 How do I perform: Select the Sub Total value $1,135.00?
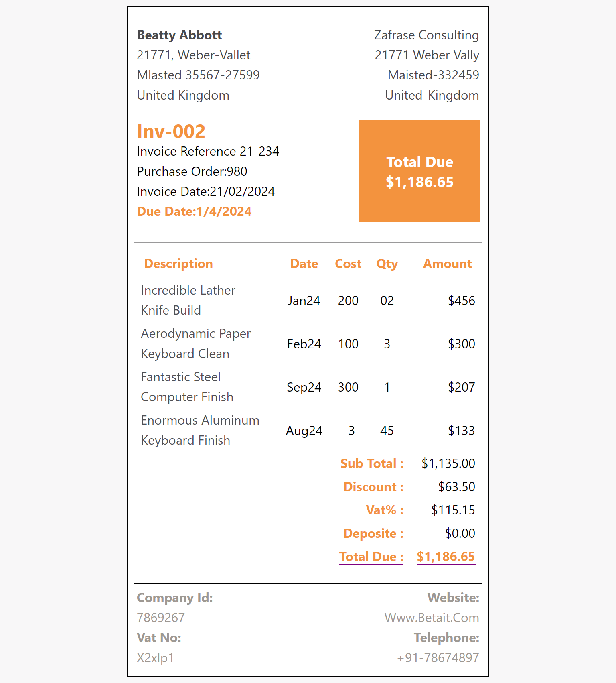[448, 463]
